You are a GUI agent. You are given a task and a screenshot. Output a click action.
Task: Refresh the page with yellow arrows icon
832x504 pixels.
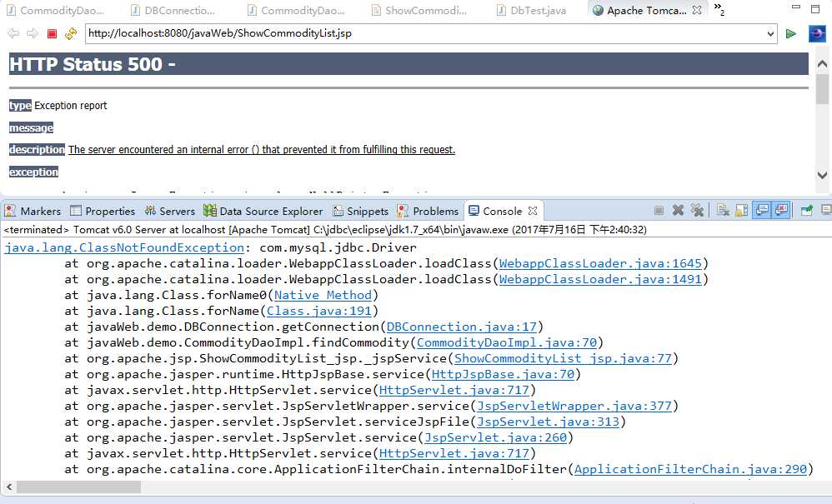coord(71,33)
